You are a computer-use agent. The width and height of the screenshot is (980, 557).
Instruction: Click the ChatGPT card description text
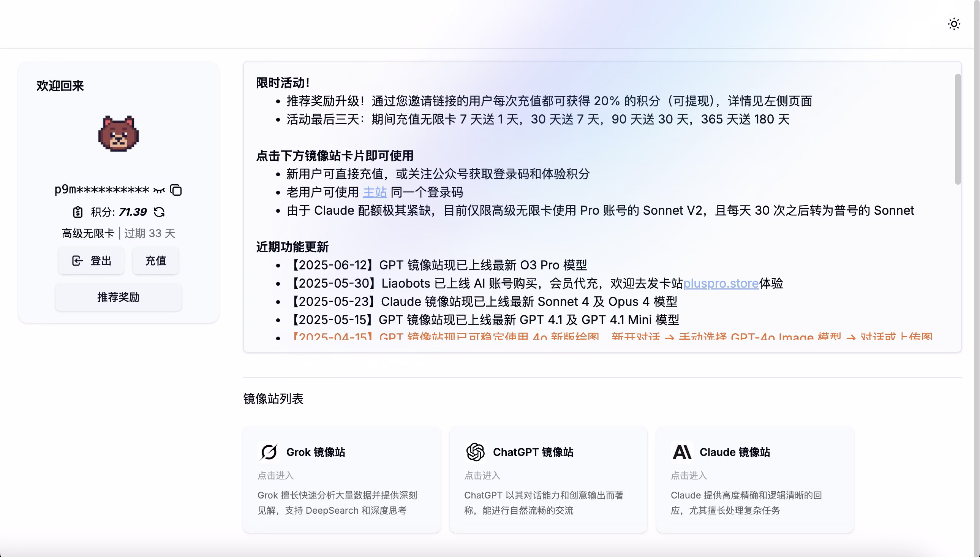(x=544, y=503)
